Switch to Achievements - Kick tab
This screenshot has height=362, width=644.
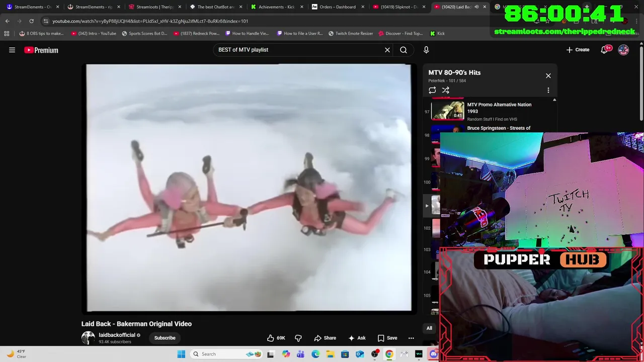tap(276, 7)
